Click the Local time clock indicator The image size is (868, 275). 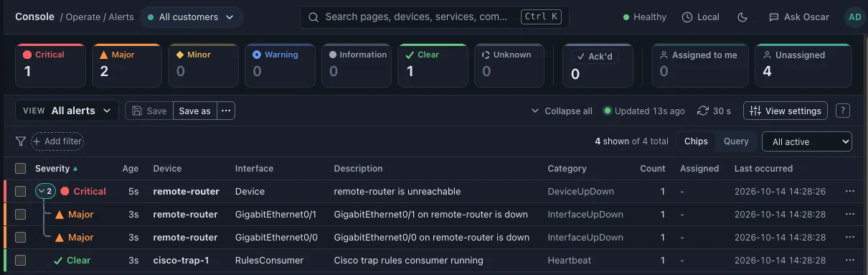click(x=701, y=17)
